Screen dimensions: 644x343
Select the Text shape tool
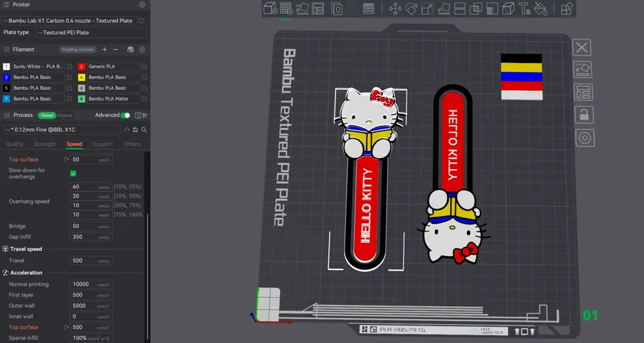click(524, 8)
